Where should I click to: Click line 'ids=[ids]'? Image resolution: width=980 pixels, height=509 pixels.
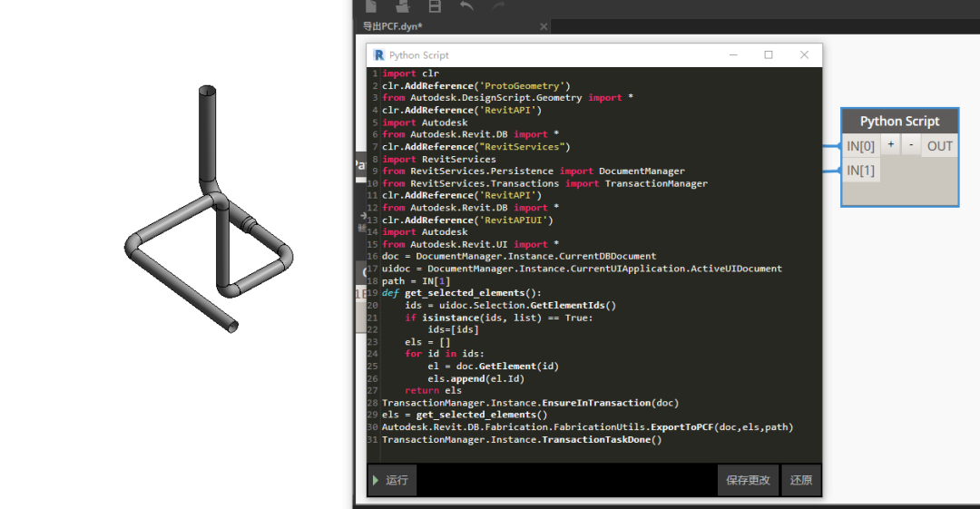point(453,329)
